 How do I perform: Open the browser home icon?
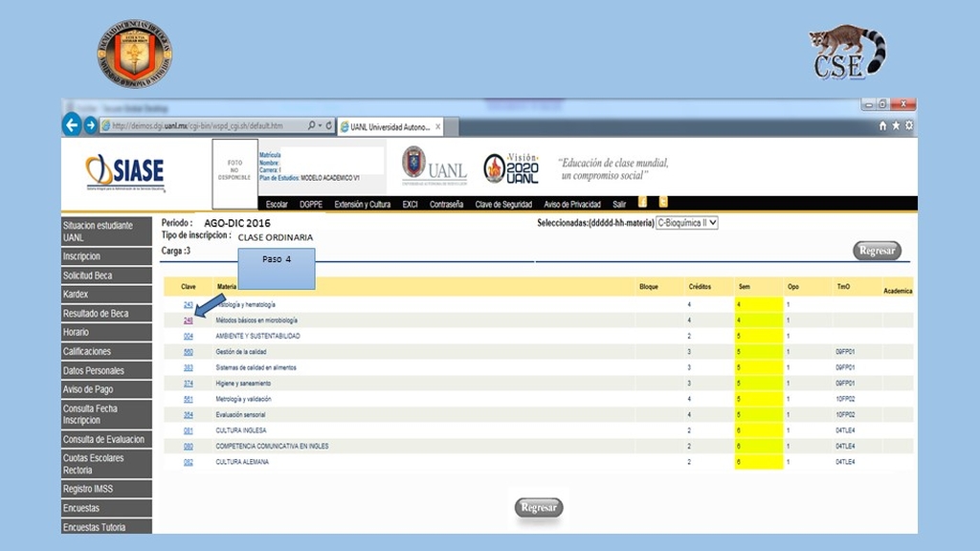tap(882, 125)
